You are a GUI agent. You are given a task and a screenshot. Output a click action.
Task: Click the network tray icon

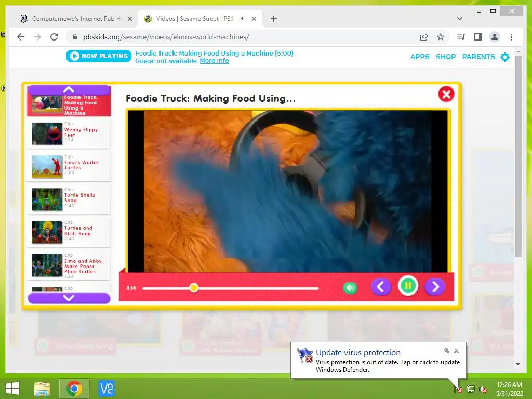click(471, 389)
